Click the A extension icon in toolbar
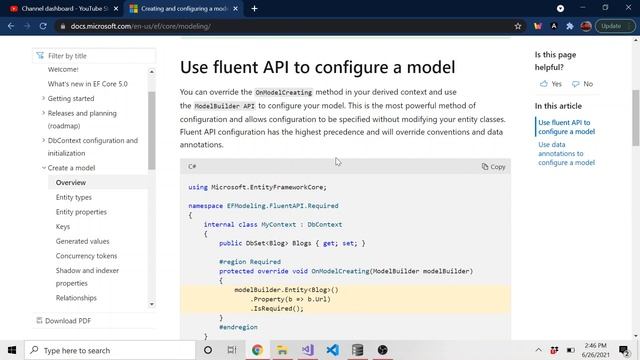640x360 pixels. pos(554,26)
